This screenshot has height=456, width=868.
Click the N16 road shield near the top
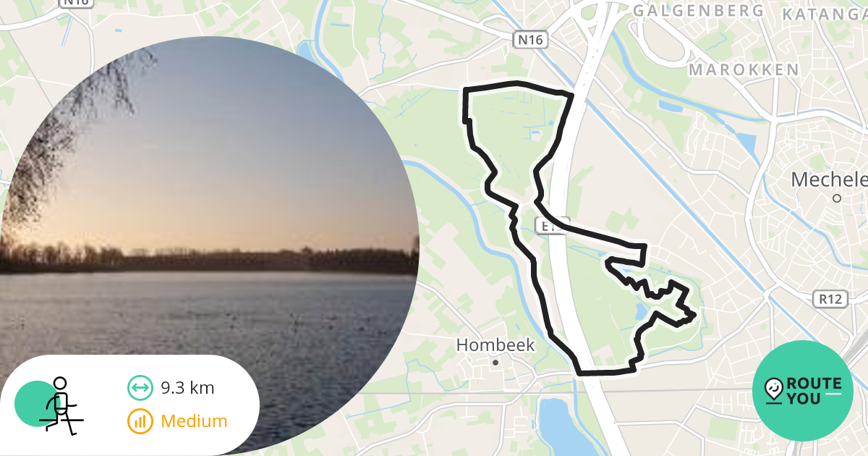tap(530, 40)
